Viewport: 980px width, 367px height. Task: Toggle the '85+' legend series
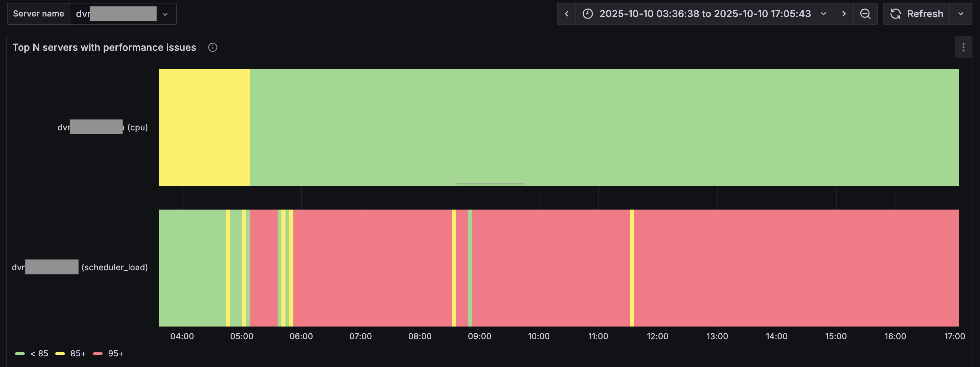click(78, 353)
